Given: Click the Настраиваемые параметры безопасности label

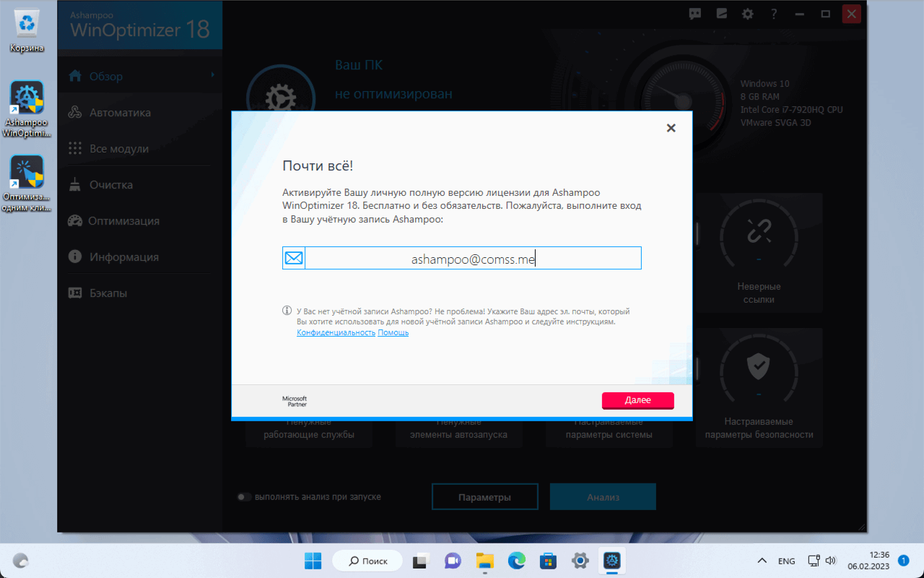Looking at the screenshot, I should [x=759, y=428].
